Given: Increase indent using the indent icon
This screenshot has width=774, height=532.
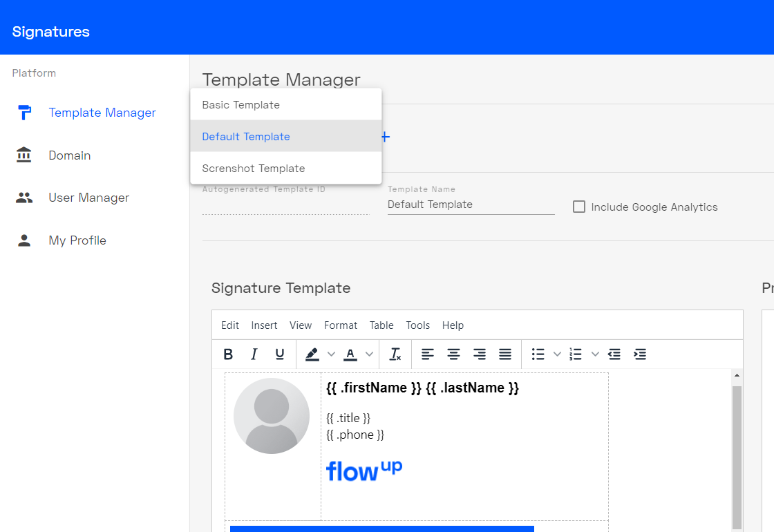Looking at the screenshot, I should tap(640, 354).
